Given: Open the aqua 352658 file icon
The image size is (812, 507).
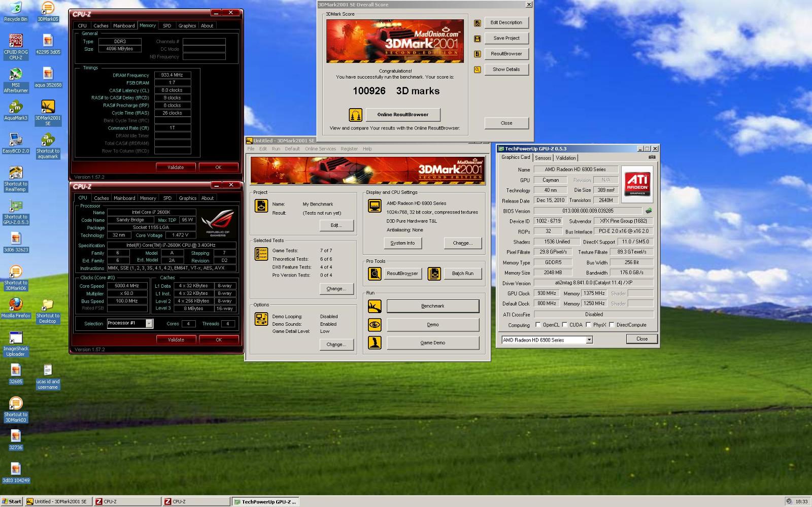Looking at the screenshot, I should pos(48,77).
